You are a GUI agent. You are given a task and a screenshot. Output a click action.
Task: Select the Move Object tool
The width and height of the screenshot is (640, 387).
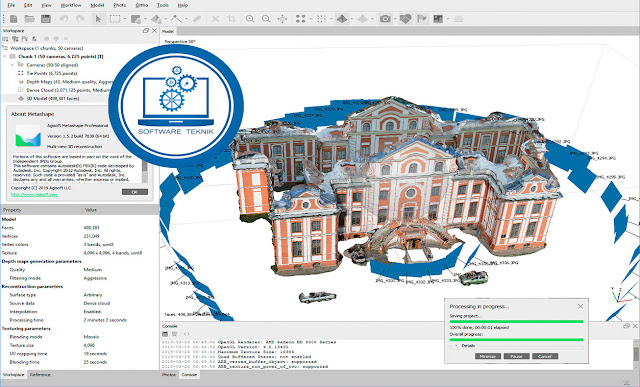click(x=156, y=19)
